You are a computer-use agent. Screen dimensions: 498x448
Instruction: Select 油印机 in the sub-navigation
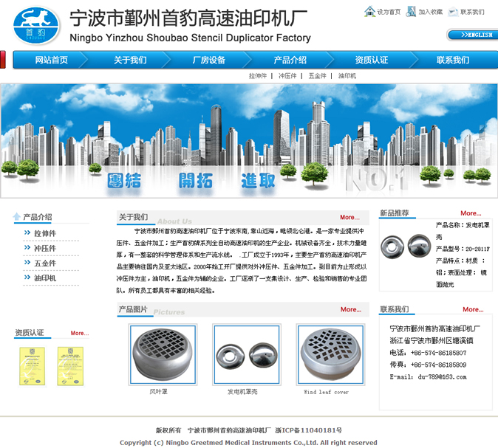[347, 76]
